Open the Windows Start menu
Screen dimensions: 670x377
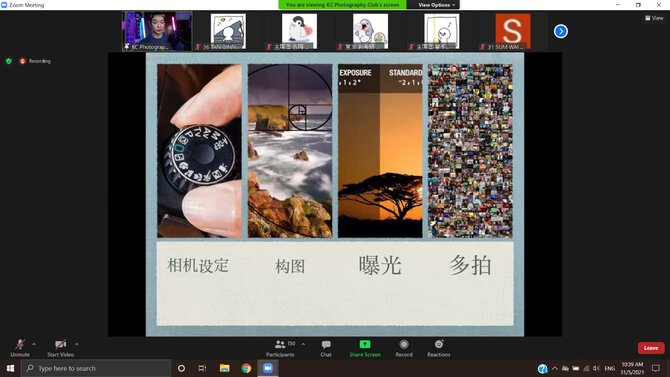(10, 368)
